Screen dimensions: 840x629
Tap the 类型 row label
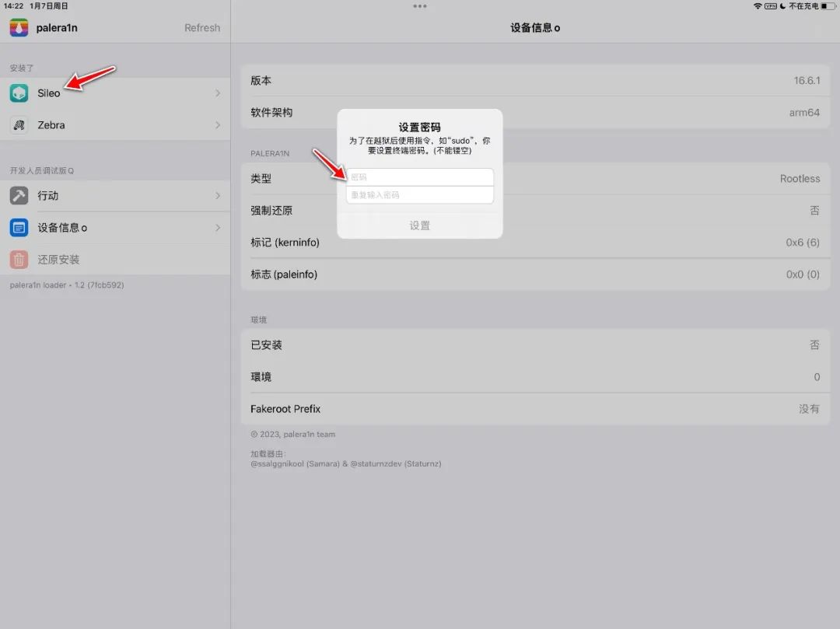[x=261, y=179]
